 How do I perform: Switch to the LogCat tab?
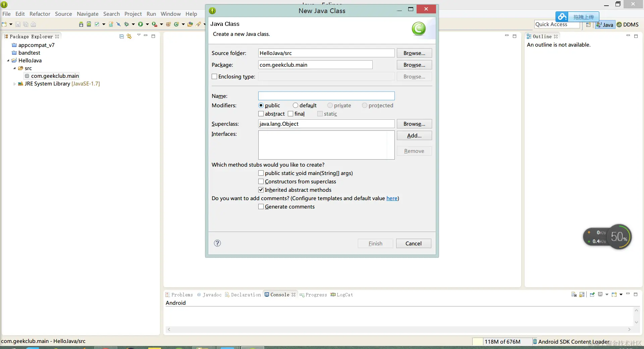[342, 295]
